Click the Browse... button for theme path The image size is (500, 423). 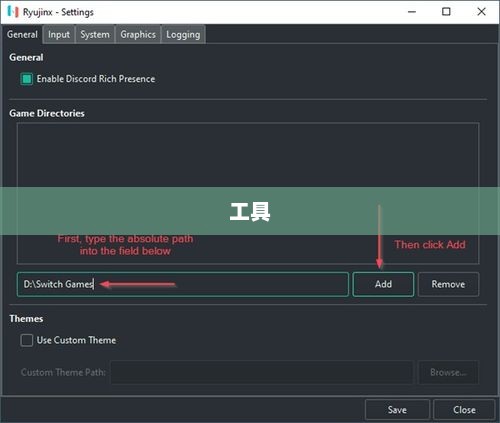(448, 372)
